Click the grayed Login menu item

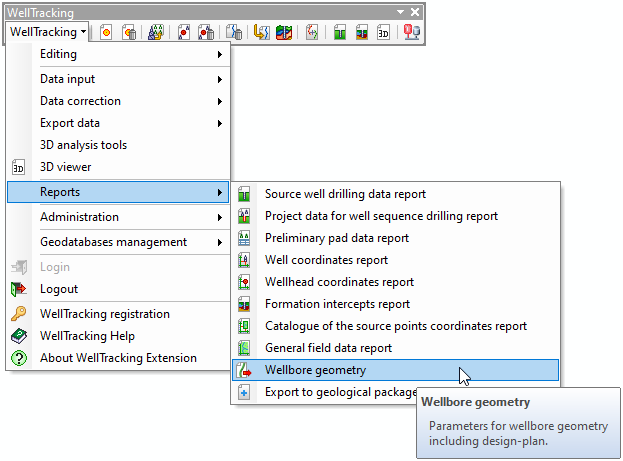click(118, 267)
